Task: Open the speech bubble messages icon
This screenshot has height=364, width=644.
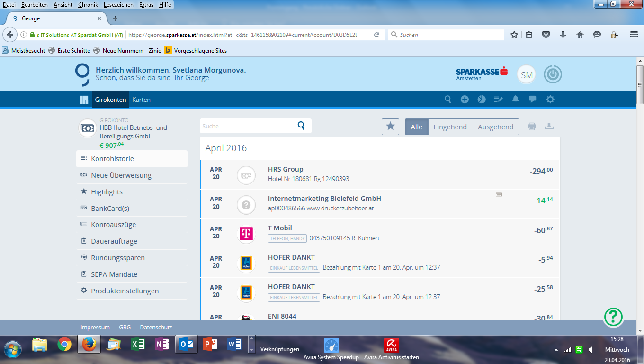Action: click(533, 100)
